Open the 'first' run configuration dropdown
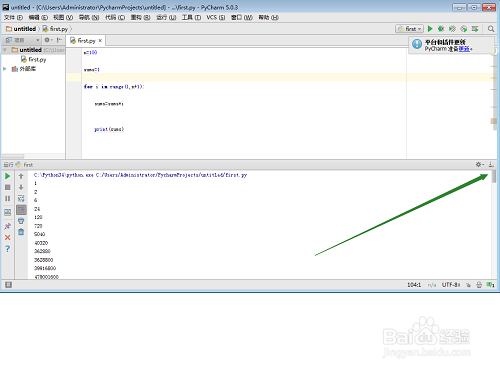The height and width of the screenshot is (370, 500). point(409,29)
